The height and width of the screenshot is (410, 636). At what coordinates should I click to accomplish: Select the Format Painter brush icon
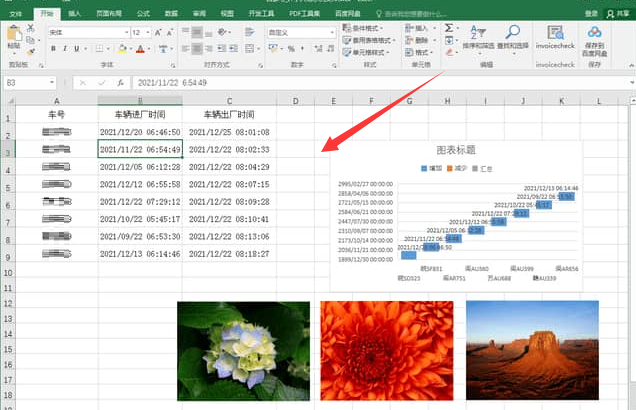click(x=33, y=48)
